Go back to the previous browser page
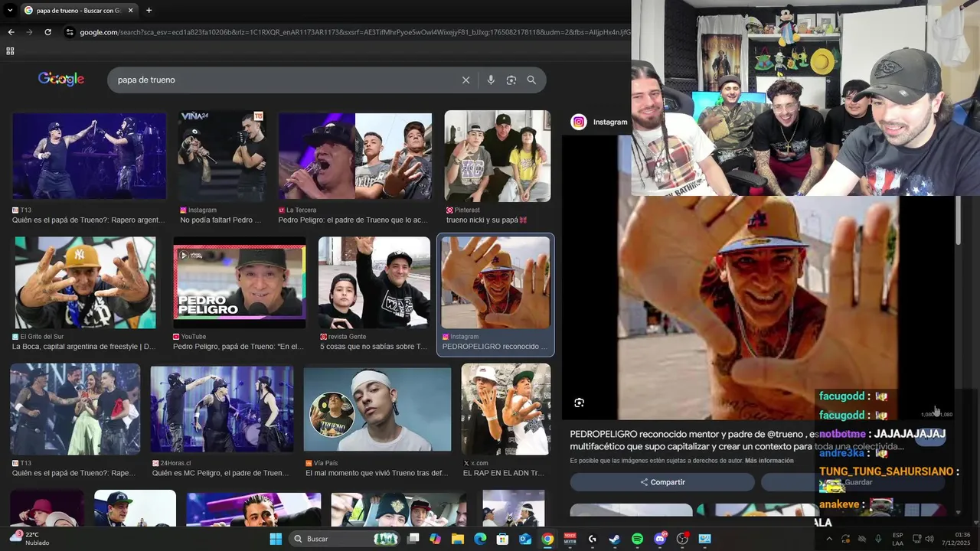Screen dimensions: 980x551 point(11,32)
